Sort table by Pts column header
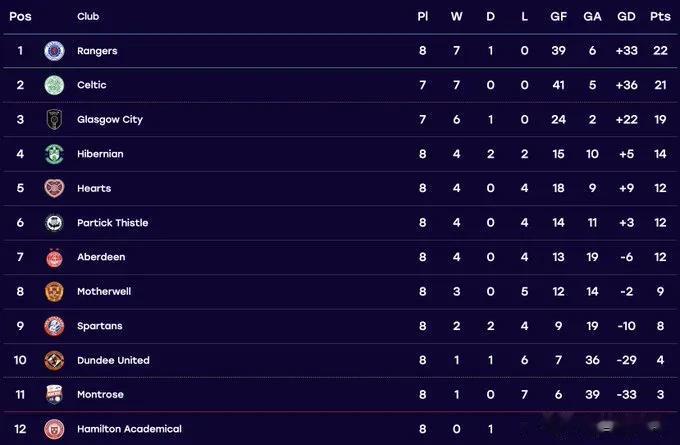Screen dimensions: 680x445 click(x=660, y=16)
